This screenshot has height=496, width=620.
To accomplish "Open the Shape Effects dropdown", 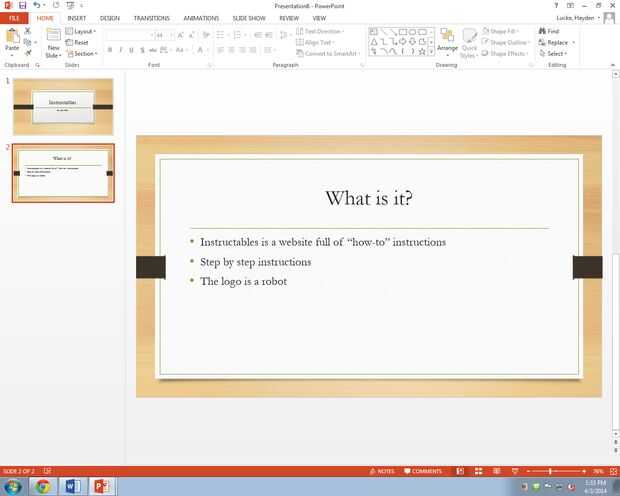I will pos(505,53).
